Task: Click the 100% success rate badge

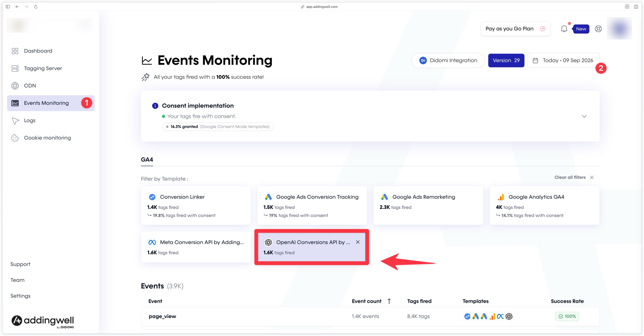Action: click(567, 316)
